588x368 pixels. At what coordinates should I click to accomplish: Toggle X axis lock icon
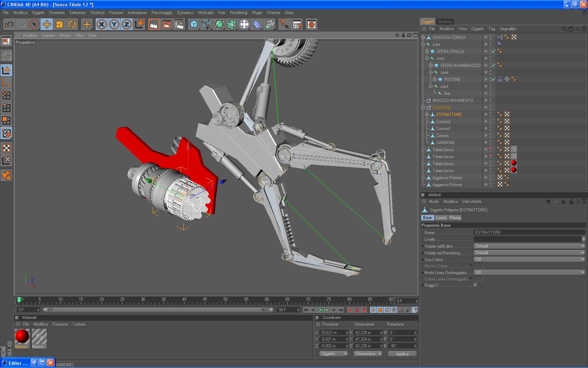pos(101,25)
